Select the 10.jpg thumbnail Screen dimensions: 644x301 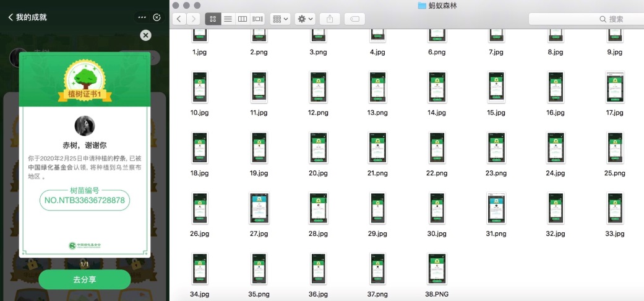[200, 87]
